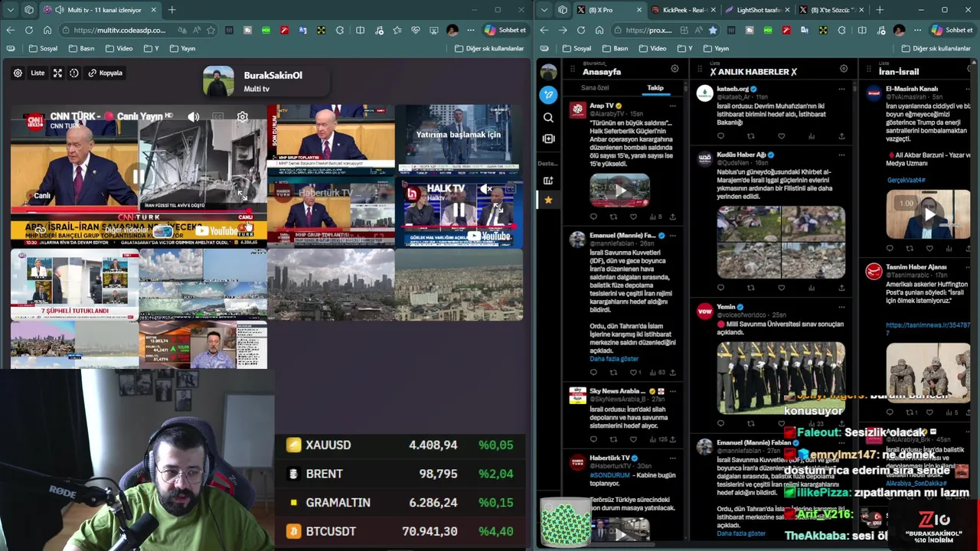Open the Yayın bookmarks folder in left browser
980x551 pixels.
[182, 48]
